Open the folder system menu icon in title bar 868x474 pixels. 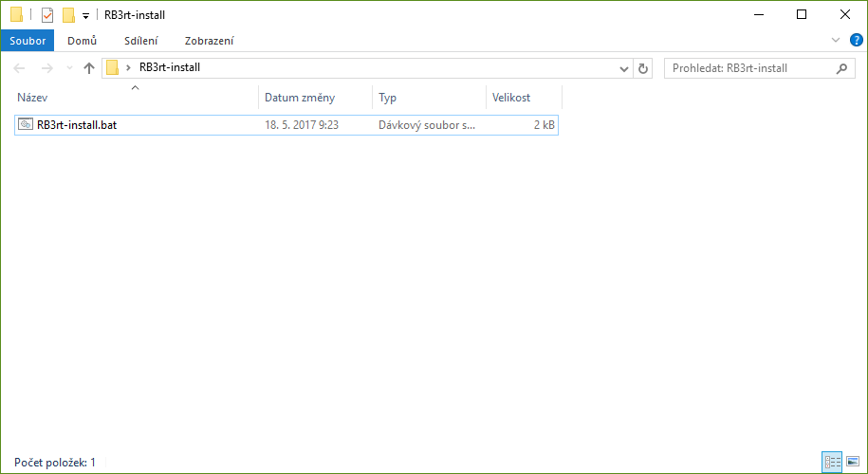[17, 14]
